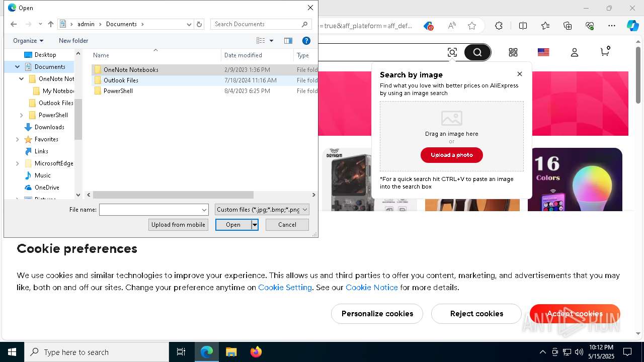The height and width of the screenshot is (362, 644).
Task: Click Upload from mobile button
Action: (178, 225)
